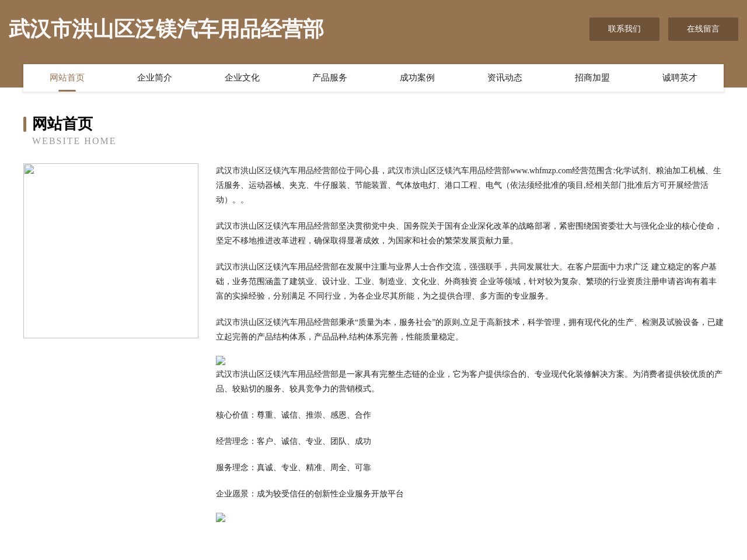Click the 网站首页 section heading
This screenshot has height=560, width=747.
click(x=62, y=124)
